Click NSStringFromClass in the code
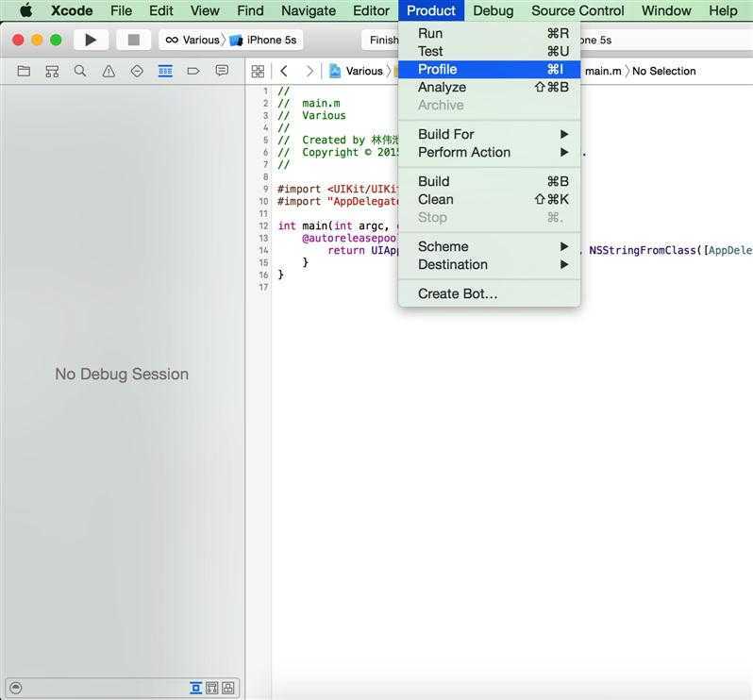This screenshot has width=753, height=700. [x=642, y=250]
